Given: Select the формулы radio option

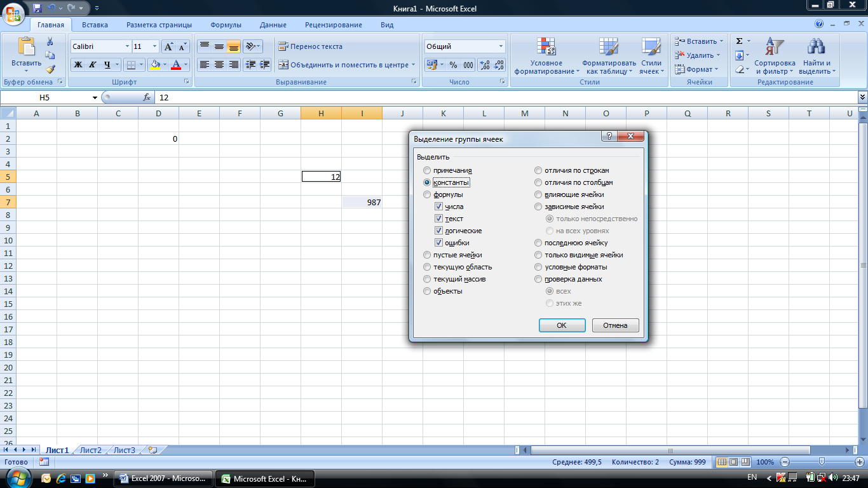Looking at the screenshot, I should [x=427, y=194].
